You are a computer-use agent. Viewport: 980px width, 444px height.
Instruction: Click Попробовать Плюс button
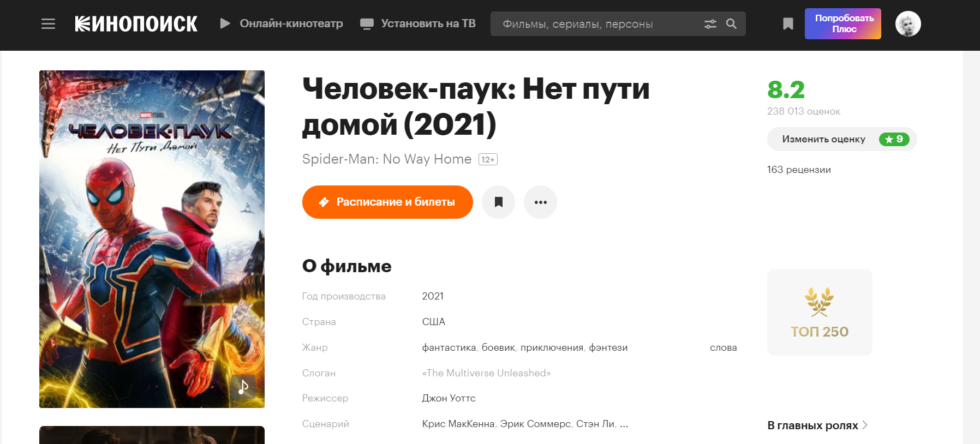tap(843, 23)
